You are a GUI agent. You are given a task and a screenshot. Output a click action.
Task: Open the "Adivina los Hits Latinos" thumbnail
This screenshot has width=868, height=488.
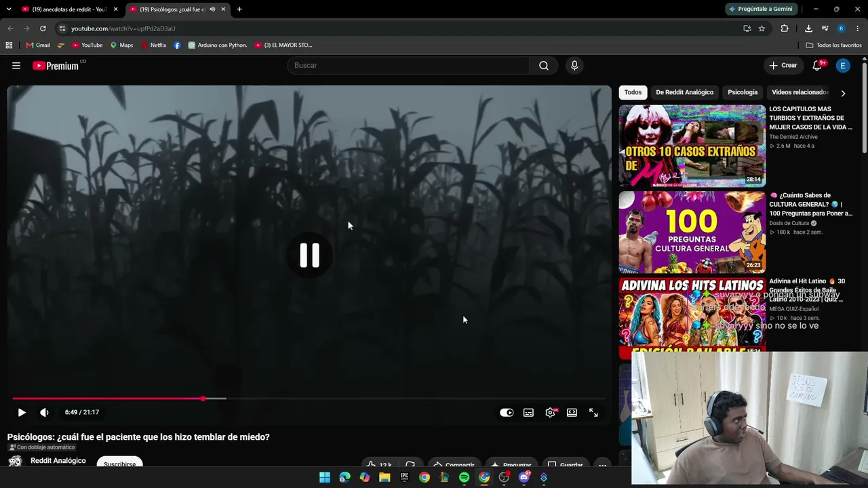pos(692,317)
